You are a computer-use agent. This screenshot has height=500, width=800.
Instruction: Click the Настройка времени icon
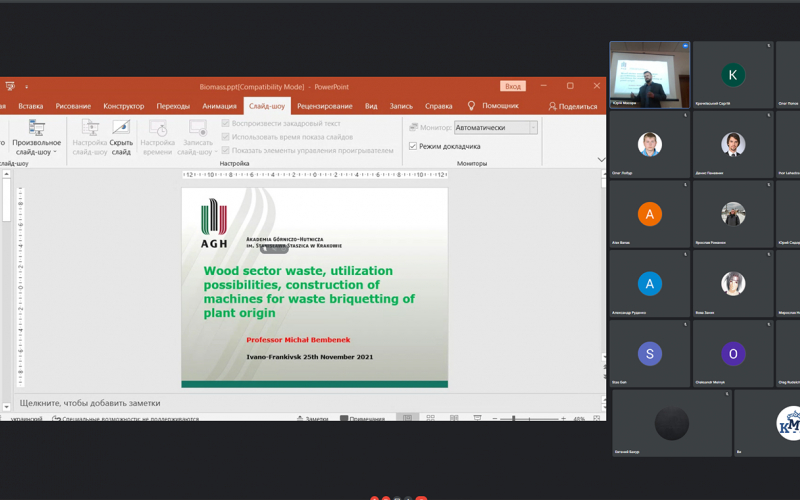click(x=157, y=128)
